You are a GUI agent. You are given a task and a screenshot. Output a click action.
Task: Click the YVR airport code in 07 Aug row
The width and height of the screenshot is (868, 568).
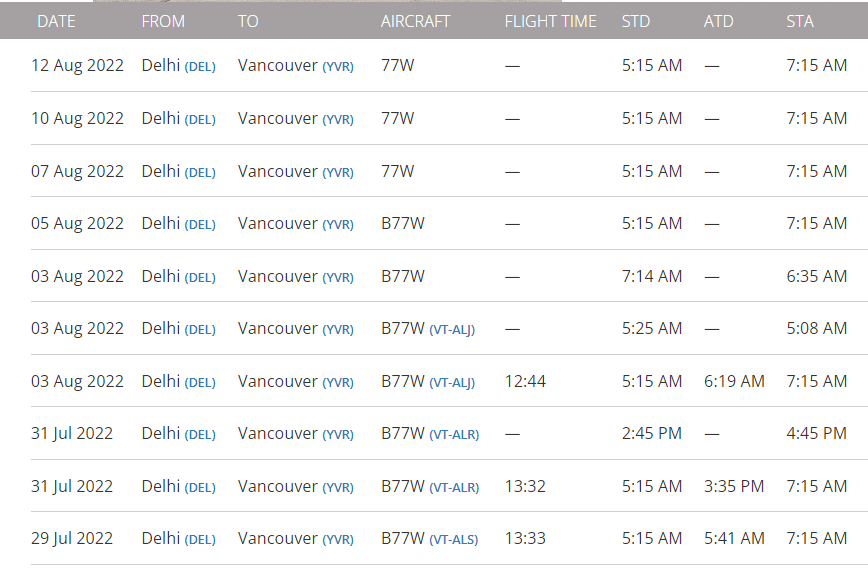pos(338,172)
